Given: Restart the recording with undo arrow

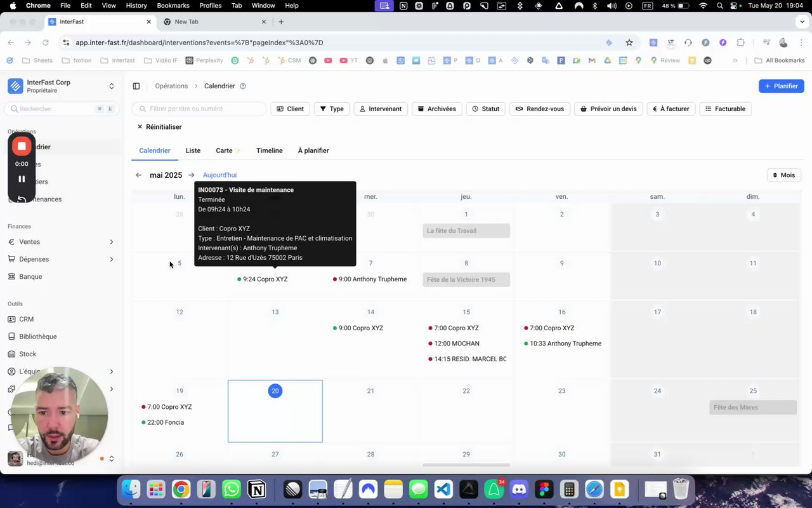Looking at the screenshot, I should coord(22,199).
